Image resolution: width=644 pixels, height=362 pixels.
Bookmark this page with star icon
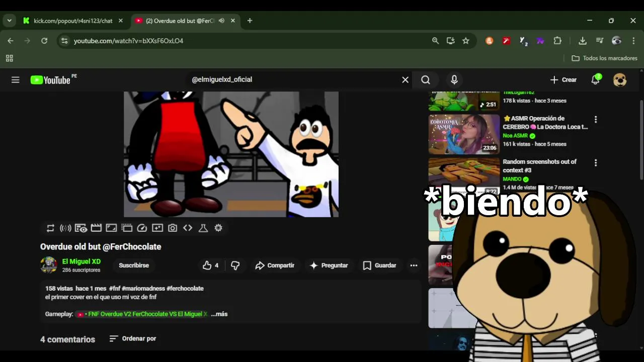click(466, 41)
